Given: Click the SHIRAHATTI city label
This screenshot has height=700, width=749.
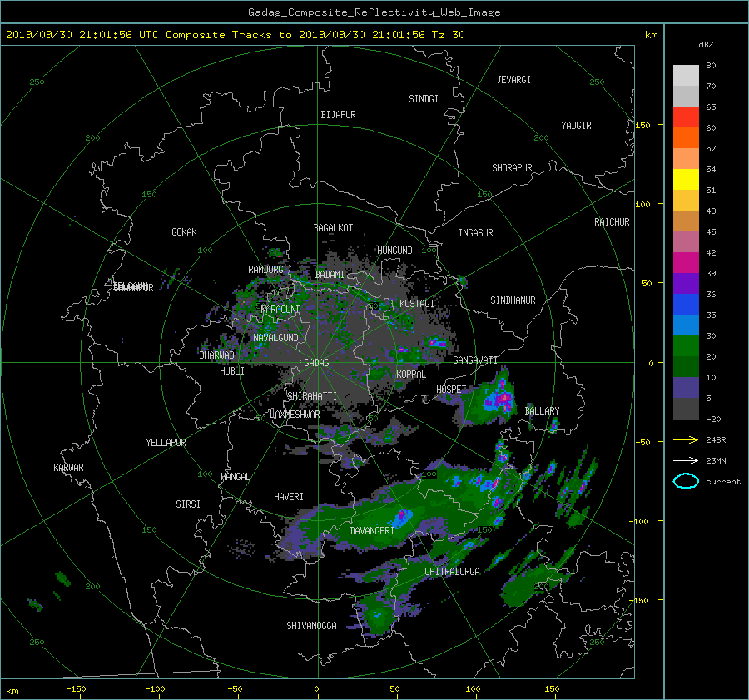Looking at the screenshot, I should [312, 396].
